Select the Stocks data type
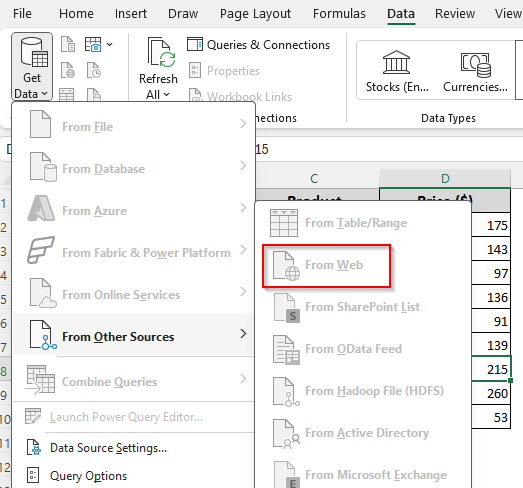This screenshot has width=523, height=488. [x=397, y=71]
